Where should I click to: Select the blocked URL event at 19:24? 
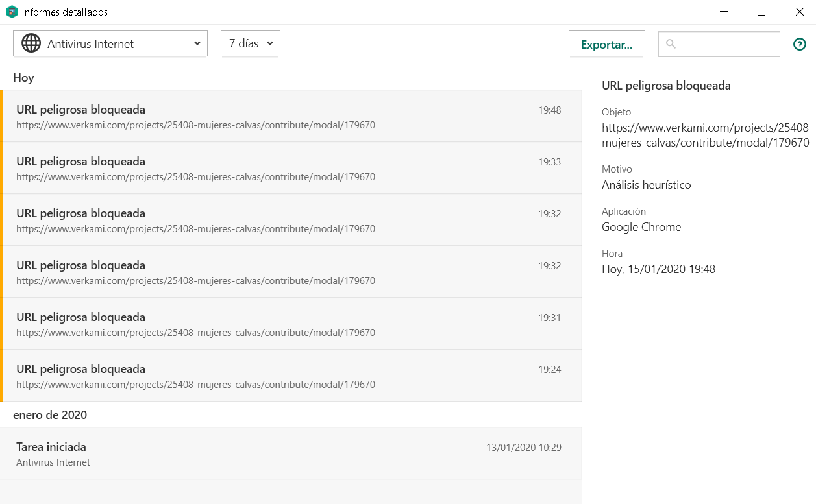(x=291, y=376)
